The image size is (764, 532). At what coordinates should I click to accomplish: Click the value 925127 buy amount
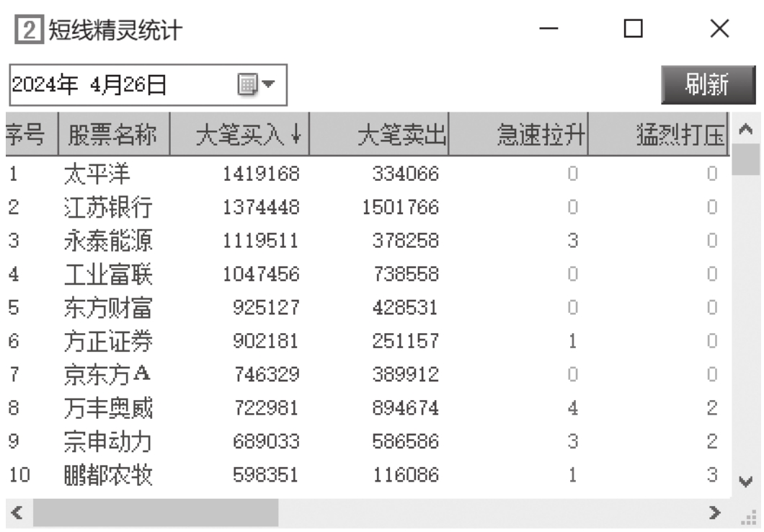[x=266, y=308]
